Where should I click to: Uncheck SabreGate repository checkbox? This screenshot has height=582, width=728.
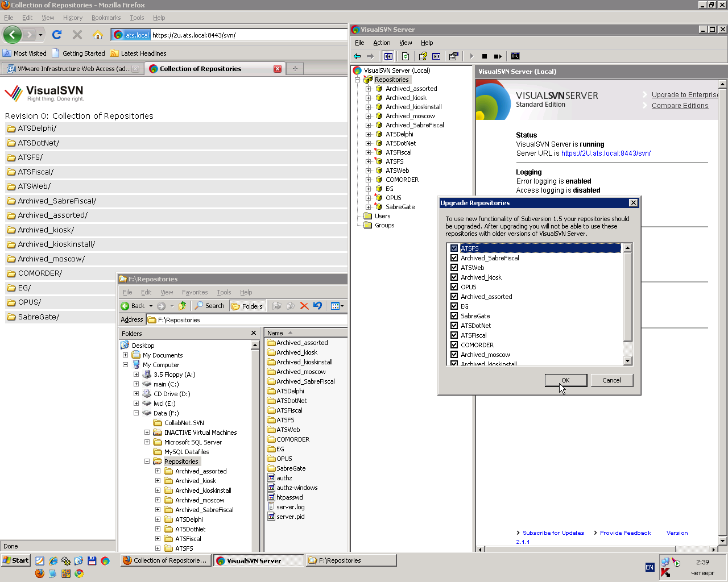pyautogui.click(x=454, y=316)
